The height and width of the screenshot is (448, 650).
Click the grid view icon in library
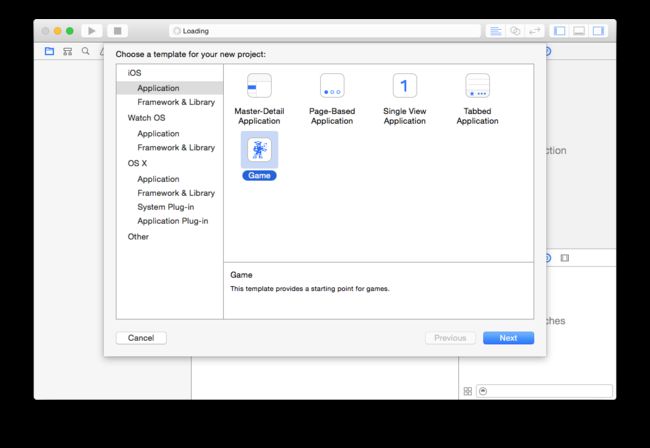(x=468, y=391)
